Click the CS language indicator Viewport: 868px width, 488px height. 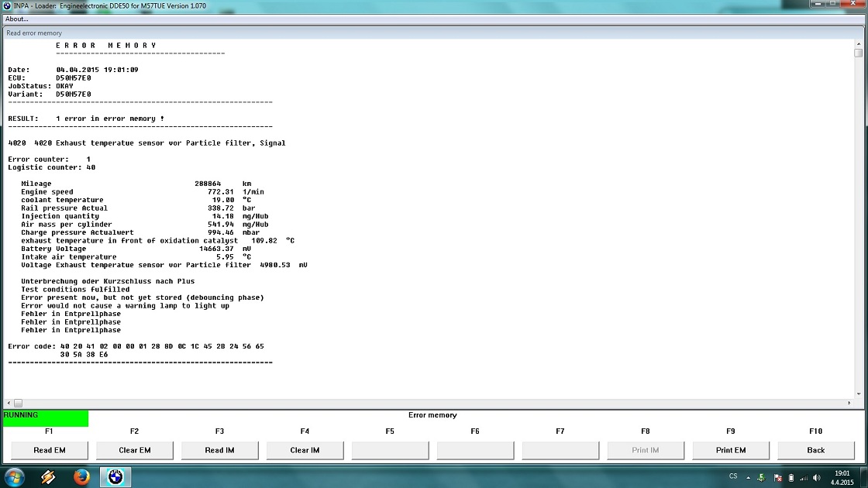point(733,476)
